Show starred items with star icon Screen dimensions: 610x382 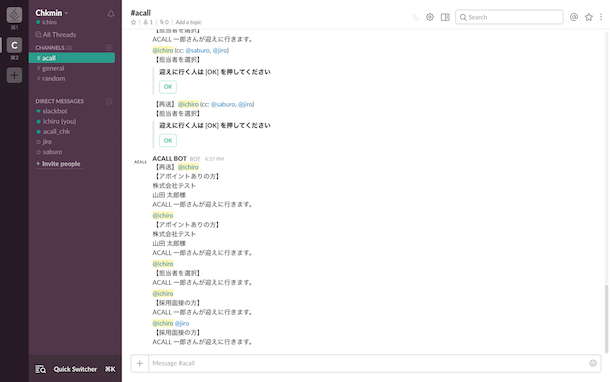pyautogui.click(x=589, y=17)
